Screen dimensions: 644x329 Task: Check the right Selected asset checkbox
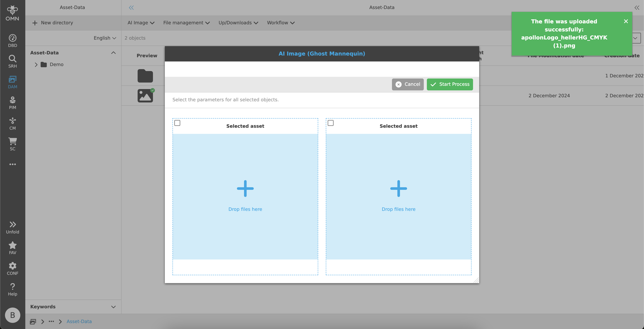(x=330, y=123)
